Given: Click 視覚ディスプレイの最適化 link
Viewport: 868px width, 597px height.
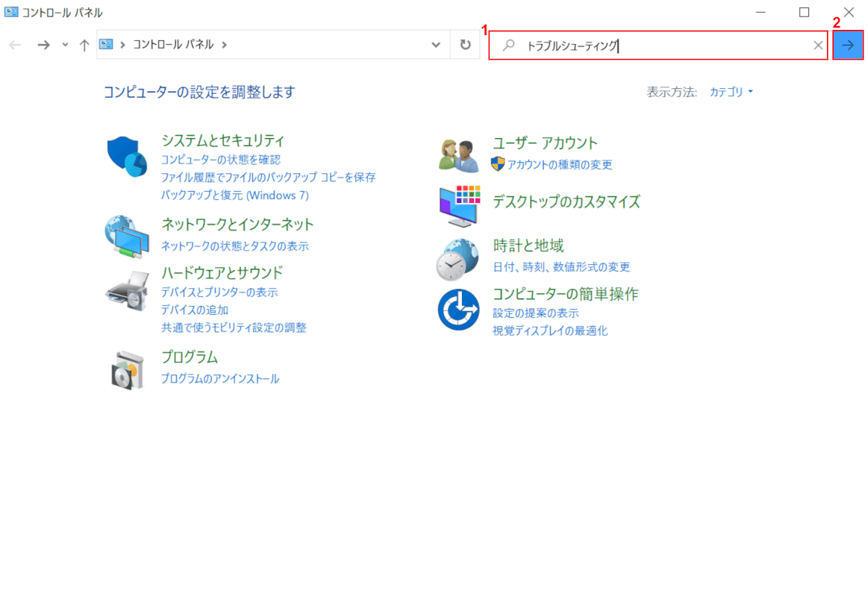Looking at the screenshot, I should [x=550, y=331].
